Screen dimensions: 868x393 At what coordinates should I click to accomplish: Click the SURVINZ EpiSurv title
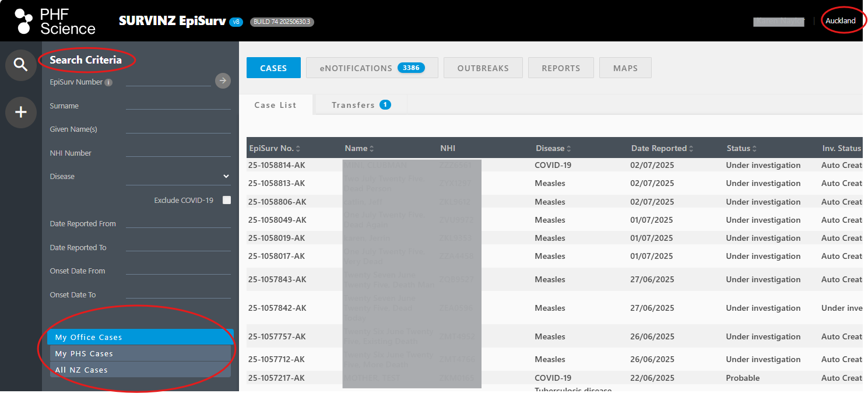pyautogui.click(x=173, y=21)
